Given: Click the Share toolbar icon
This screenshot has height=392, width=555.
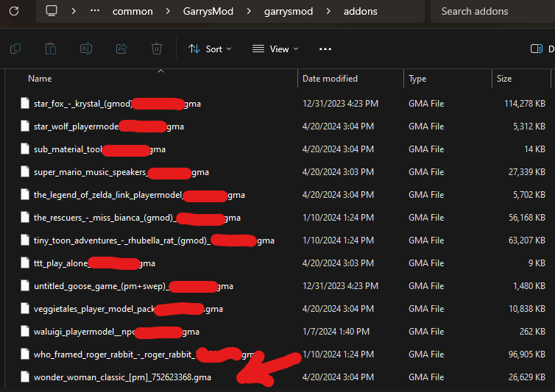Looking at the screenshot, I should coord(121,49).
